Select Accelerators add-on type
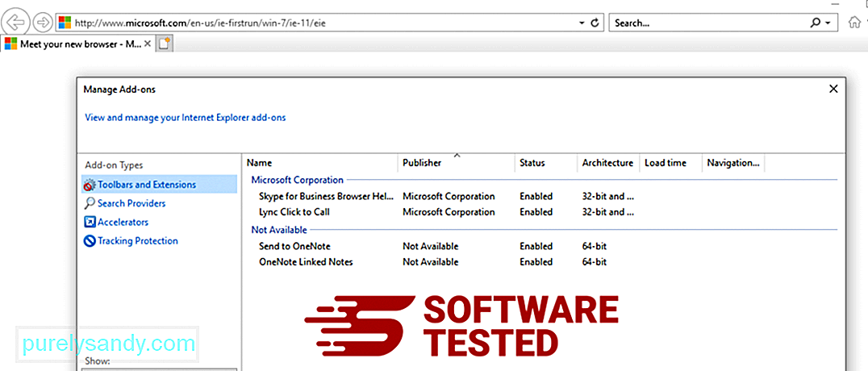 (123, 222)
